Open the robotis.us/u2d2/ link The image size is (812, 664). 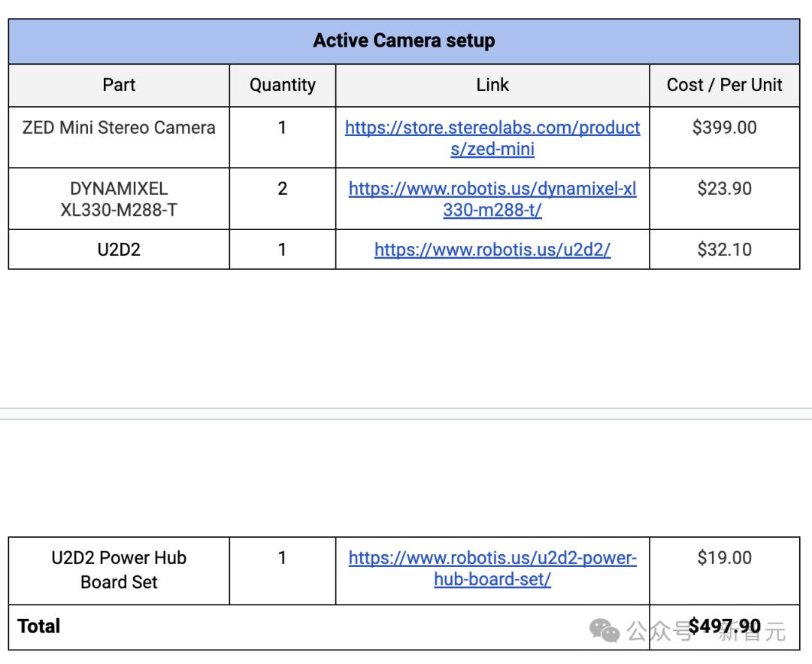(492, 250)
